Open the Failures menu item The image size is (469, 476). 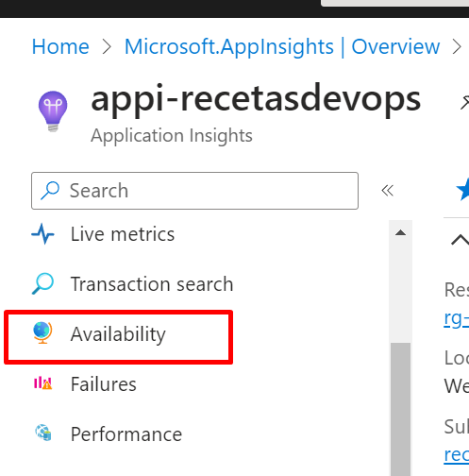coord(103,384)
